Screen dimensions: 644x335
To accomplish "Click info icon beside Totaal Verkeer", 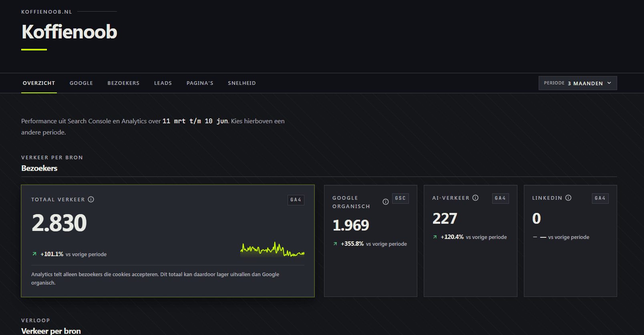I will (x=91, y=199).
